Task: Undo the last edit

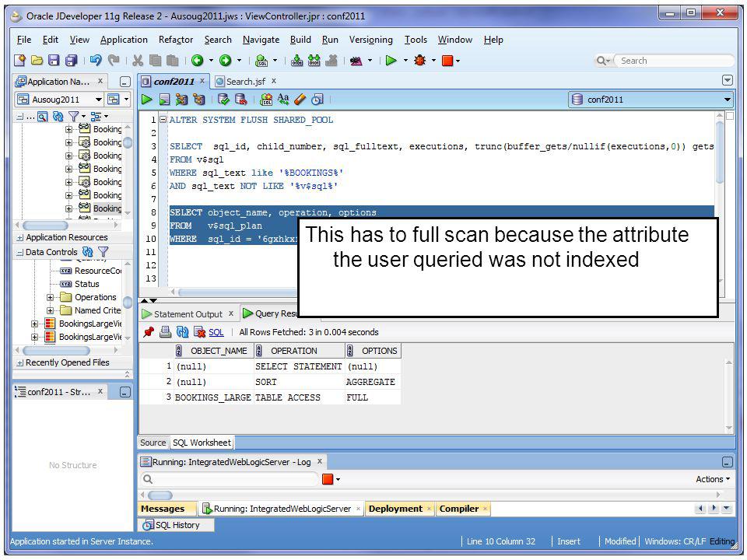Action: 96,61
